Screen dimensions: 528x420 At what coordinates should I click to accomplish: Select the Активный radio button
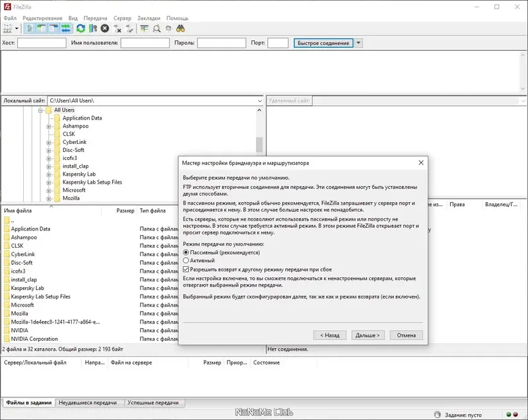point(186,260)
